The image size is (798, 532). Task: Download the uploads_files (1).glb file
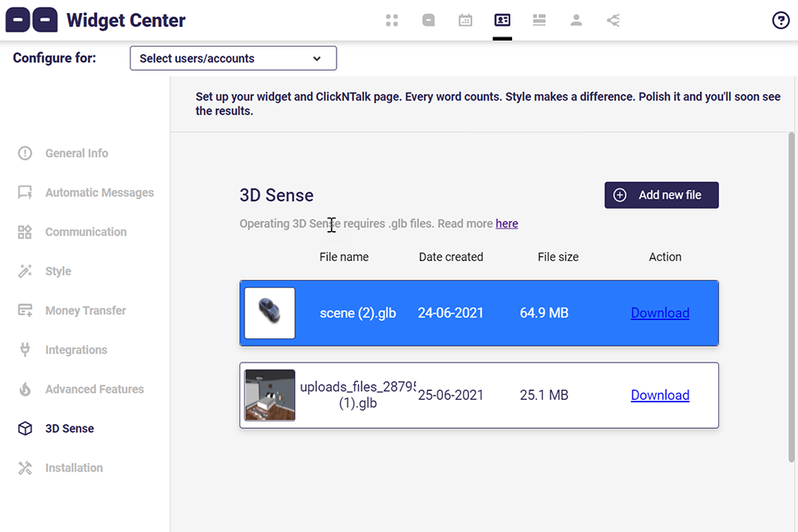coord(660,395)
